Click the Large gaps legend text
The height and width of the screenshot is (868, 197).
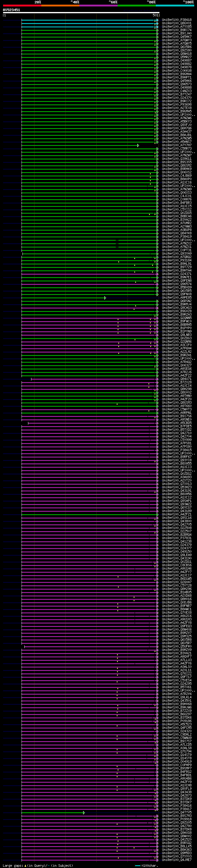[38, 866]
